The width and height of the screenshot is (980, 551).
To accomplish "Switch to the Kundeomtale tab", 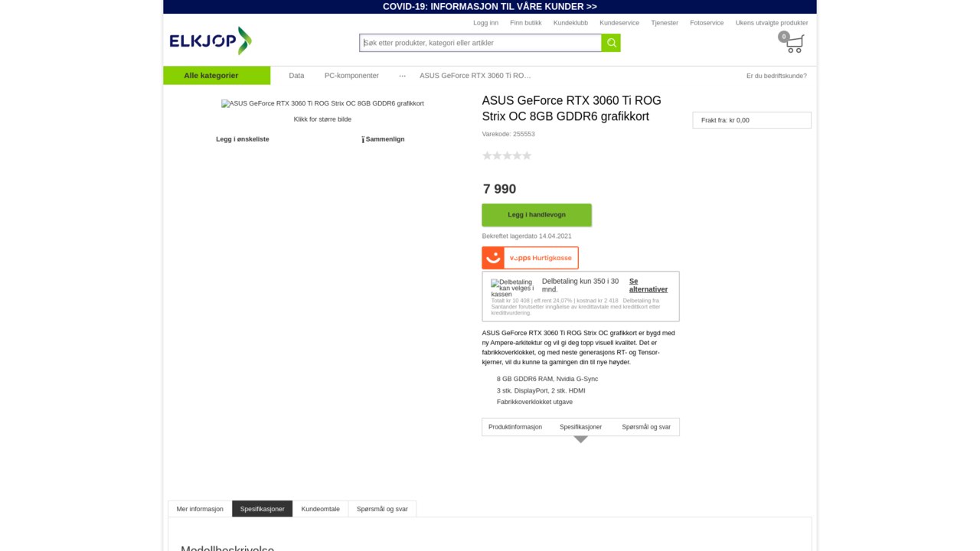I will pyautogui.click(x=321, y=509).
